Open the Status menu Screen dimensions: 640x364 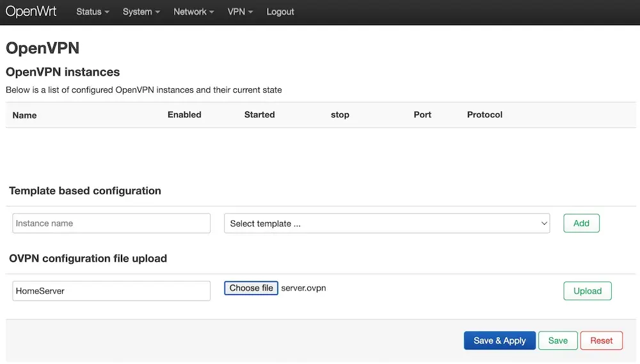pos(93,12)
